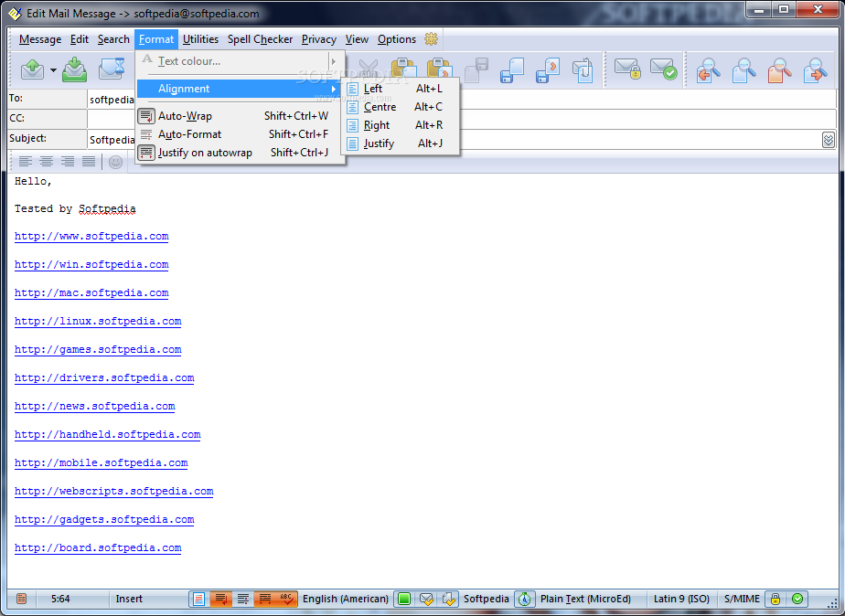
Task: Open the English (American) language selector
Action: [346, 599]
